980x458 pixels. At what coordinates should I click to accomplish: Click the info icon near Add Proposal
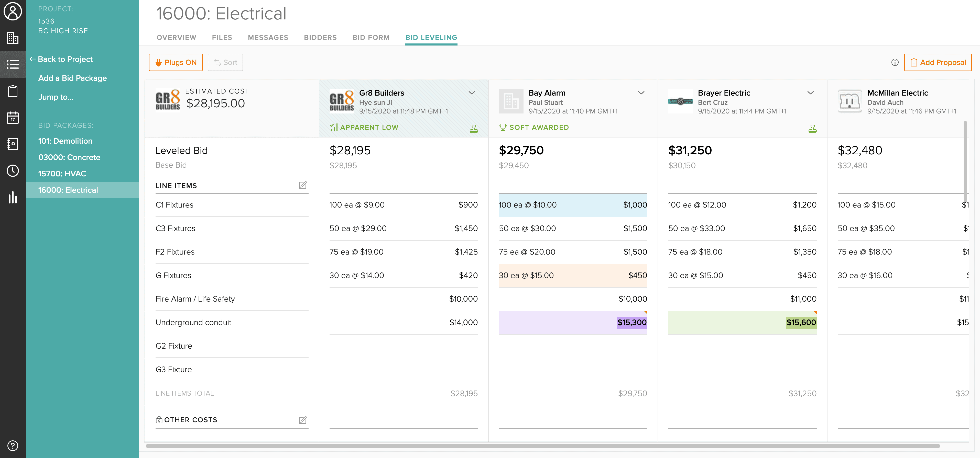click(895, 62)
